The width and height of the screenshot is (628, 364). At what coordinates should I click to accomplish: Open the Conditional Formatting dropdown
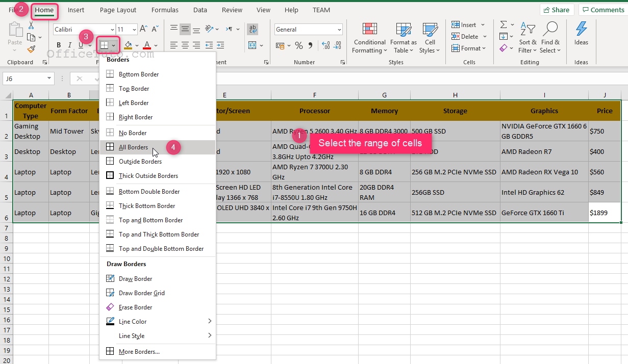point(370,38)
